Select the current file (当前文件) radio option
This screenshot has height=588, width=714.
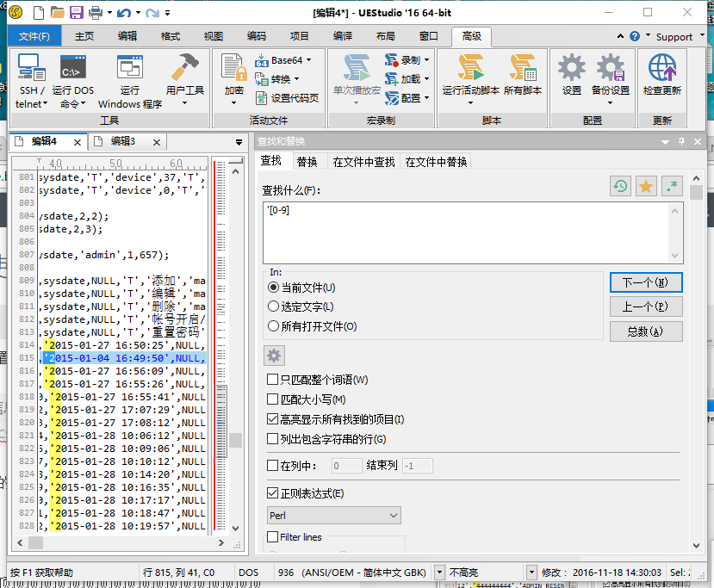click(x=273, y=288)
